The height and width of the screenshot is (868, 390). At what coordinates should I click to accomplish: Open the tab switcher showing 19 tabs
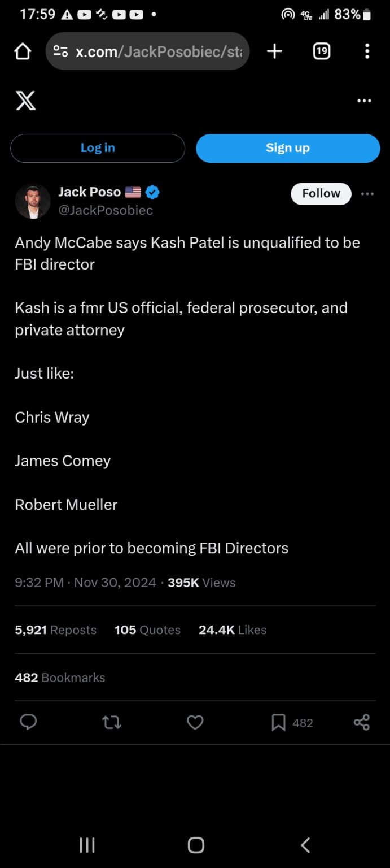coord(321,51)
